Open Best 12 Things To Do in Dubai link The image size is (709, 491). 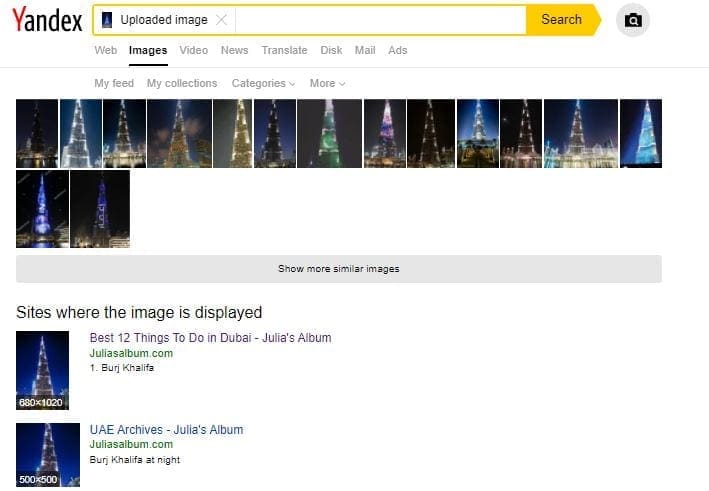click(210, 338)
